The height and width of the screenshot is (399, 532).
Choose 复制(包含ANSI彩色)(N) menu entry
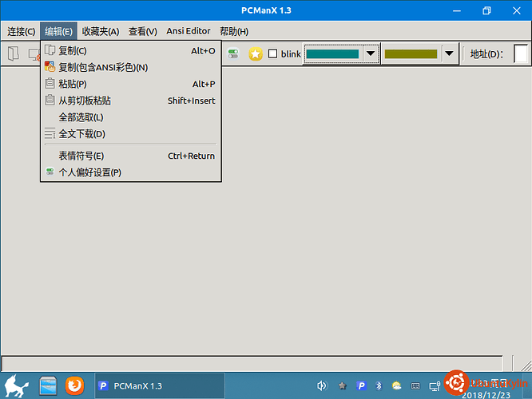tap(131, 68)
